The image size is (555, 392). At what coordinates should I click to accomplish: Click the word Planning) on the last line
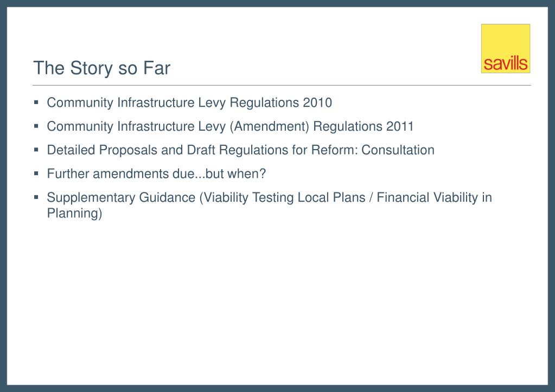pos(74,213)
